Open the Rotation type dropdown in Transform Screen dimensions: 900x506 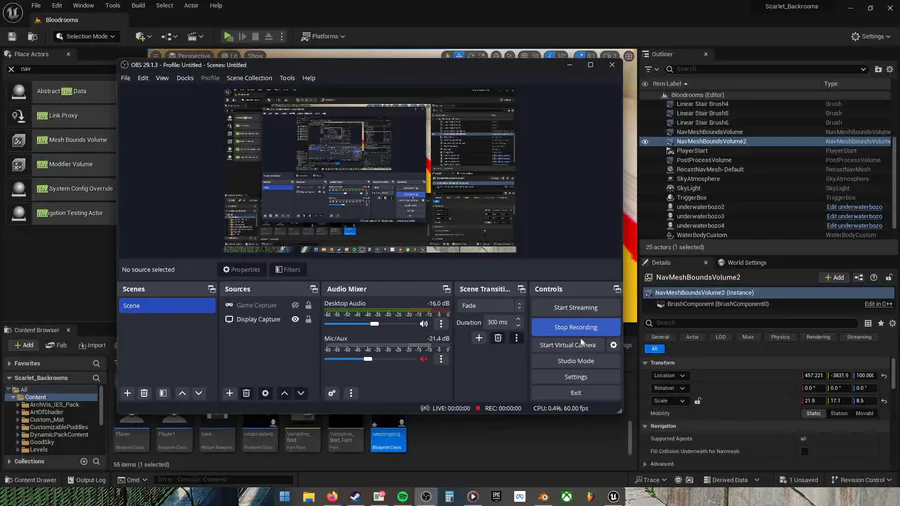coord(669,388)
